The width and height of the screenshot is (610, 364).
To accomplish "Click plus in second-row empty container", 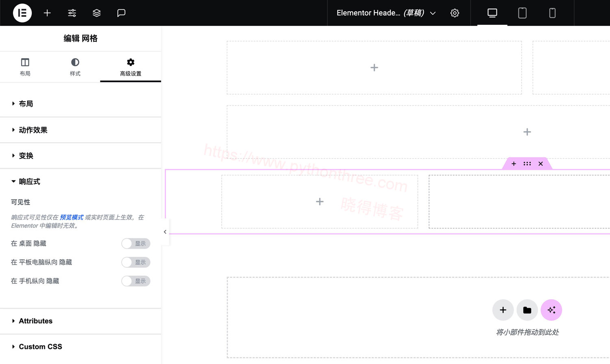I will tap(527, 132).
